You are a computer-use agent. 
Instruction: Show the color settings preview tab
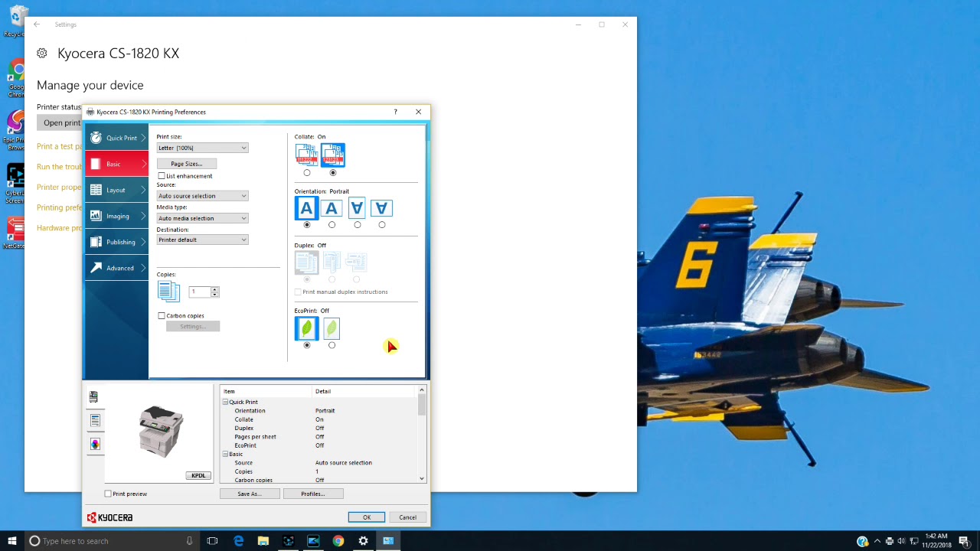tap(95, 444)
